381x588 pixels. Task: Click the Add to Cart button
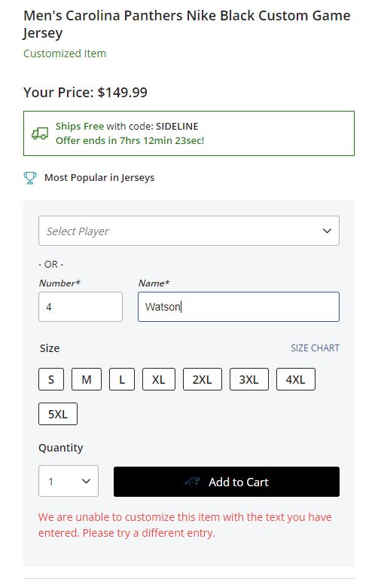pyautogui.click(x=227, y=482)
